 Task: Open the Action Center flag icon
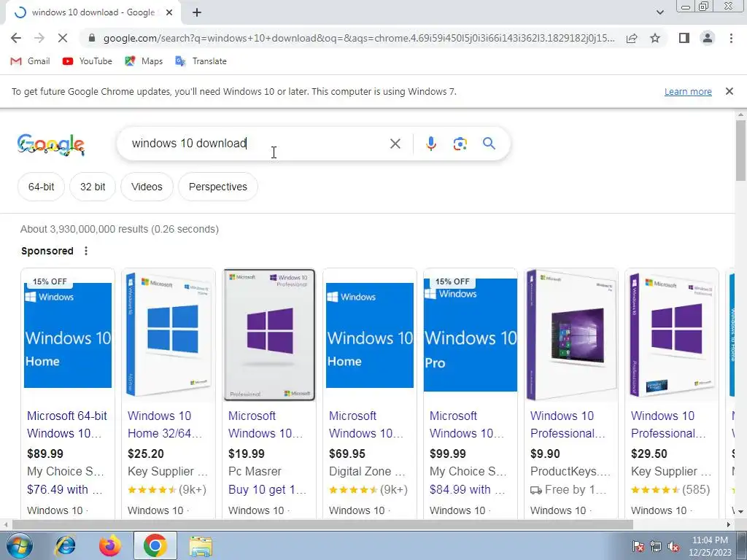[x=638, y=546]
